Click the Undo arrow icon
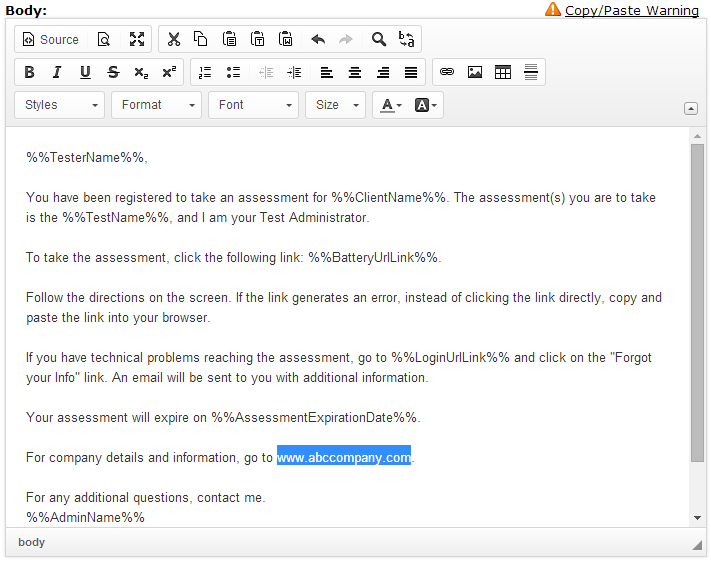 318,39
